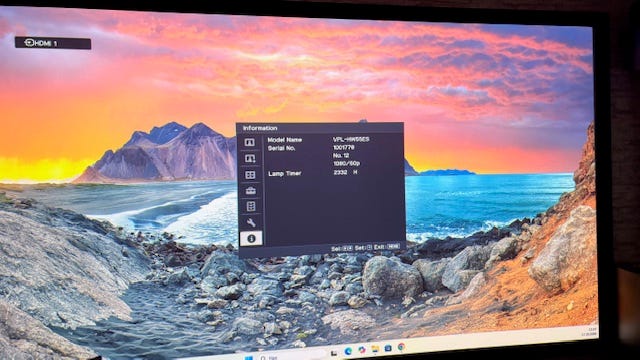Open File Explorer from the taskbar
Viewport: 640px width, 360px height.
(x=375, y=349)
